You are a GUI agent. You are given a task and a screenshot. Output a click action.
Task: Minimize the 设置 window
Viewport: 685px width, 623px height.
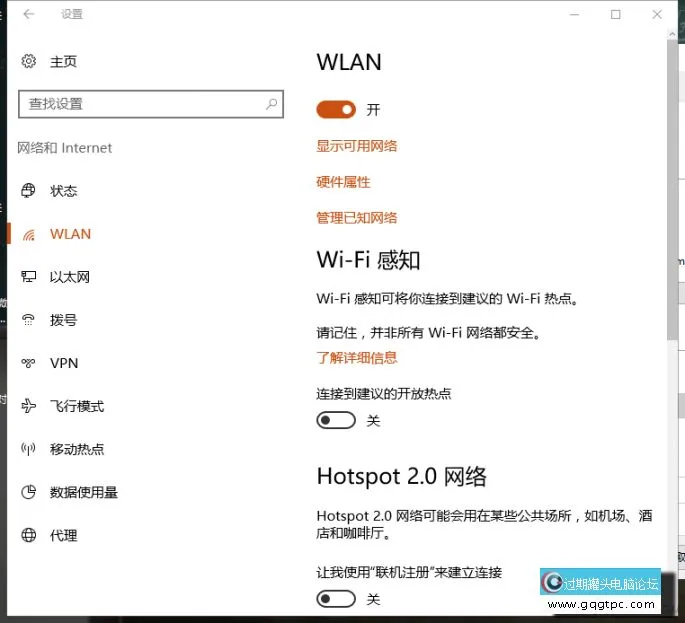tap(574, 14)
